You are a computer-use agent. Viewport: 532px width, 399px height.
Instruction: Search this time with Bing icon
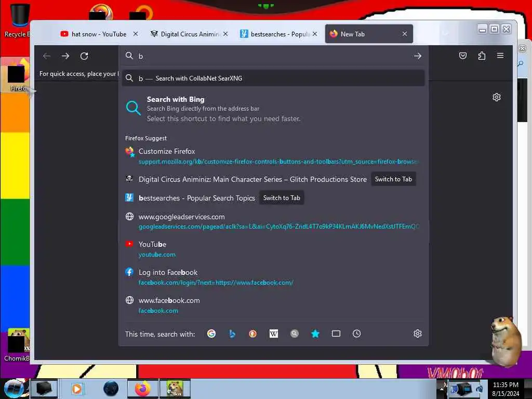click(232, 334)
